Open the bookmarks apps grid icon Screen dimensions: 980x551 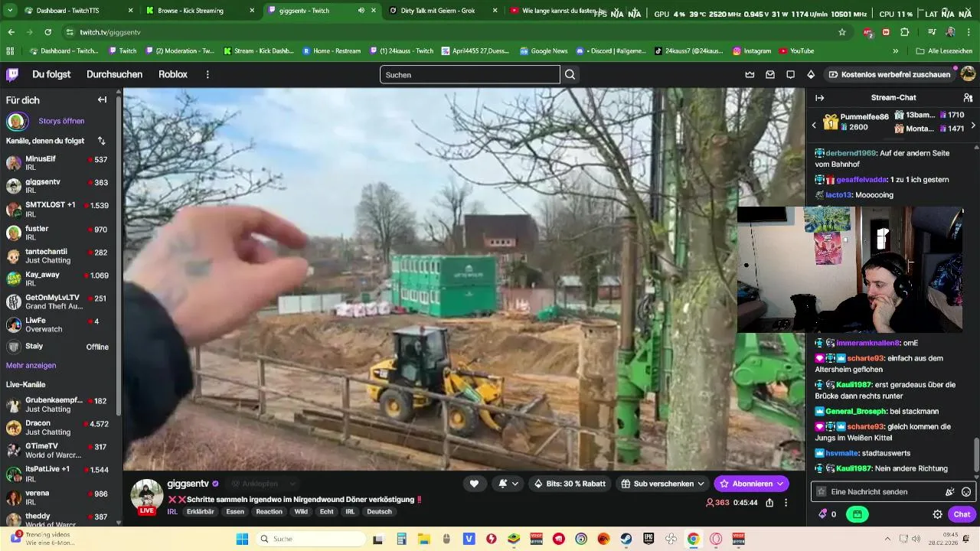[x=10, y=51]
